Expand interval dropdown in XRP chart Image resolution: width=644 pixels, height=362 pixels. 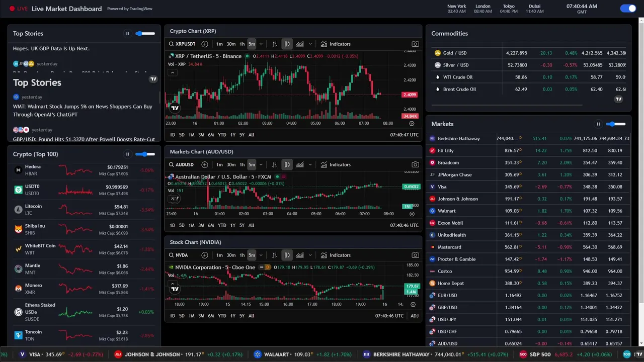(x=261, y=44)
